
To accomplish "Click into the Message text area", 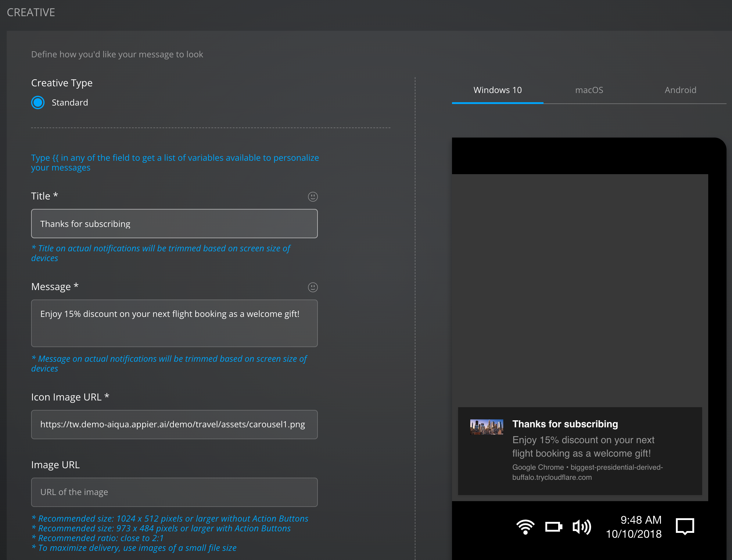I will [x=174, y=323].
